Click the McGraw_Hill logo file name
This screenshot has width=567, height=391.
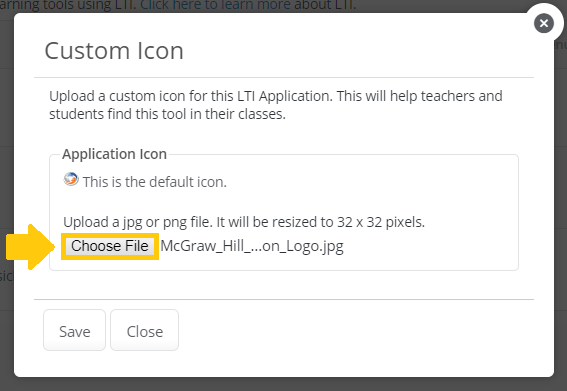[x=252, y=246]
